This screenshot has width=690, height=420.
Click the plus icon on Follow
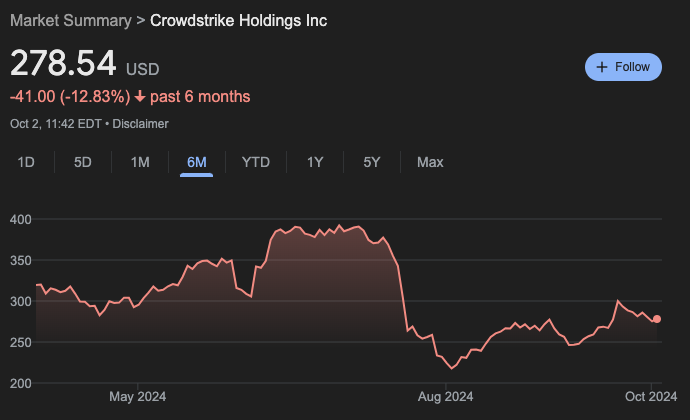pyautogui.click(x=602, y=67)
